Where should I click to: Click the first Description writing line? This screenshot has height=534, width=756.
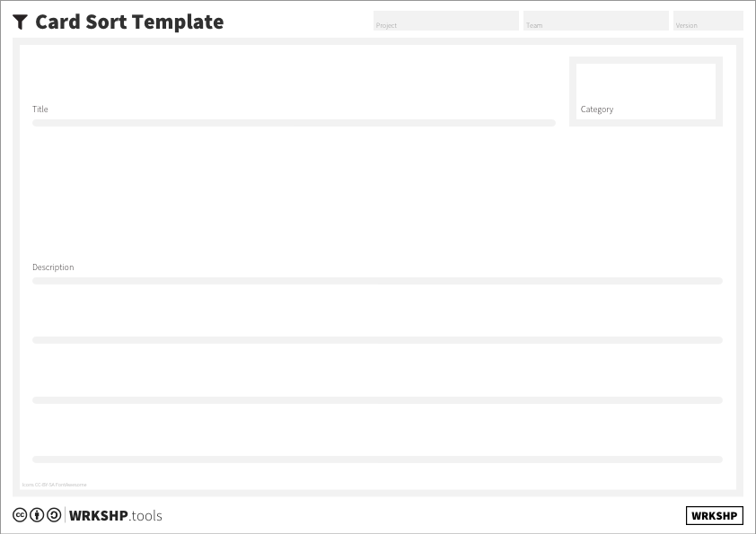click(377, 281)
